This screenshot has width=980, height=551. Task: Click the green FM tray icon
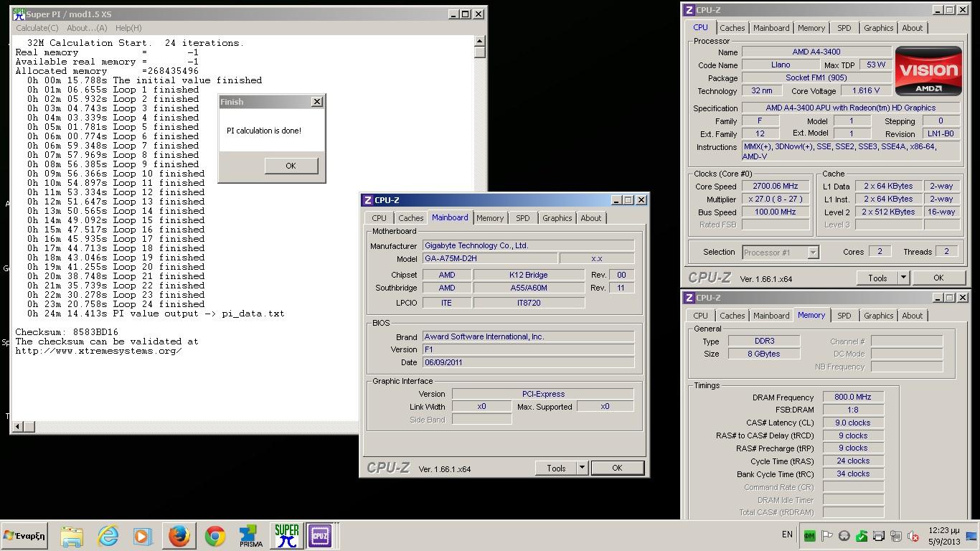809,536
